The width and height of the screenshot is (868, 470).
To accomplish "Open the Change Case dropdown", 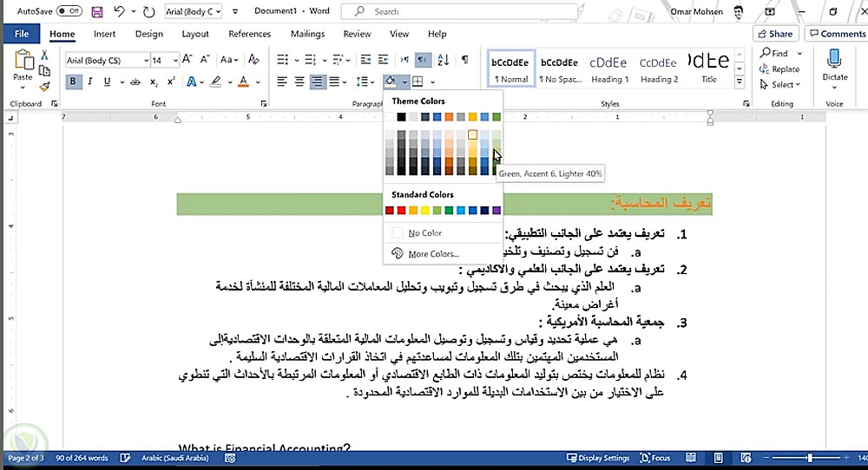I will [x=229, y=60].
